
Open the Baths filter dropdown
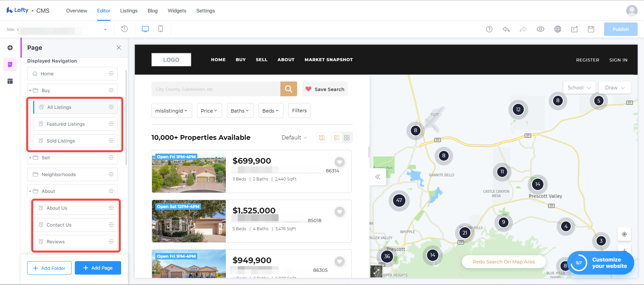click(x=240, y=111)
